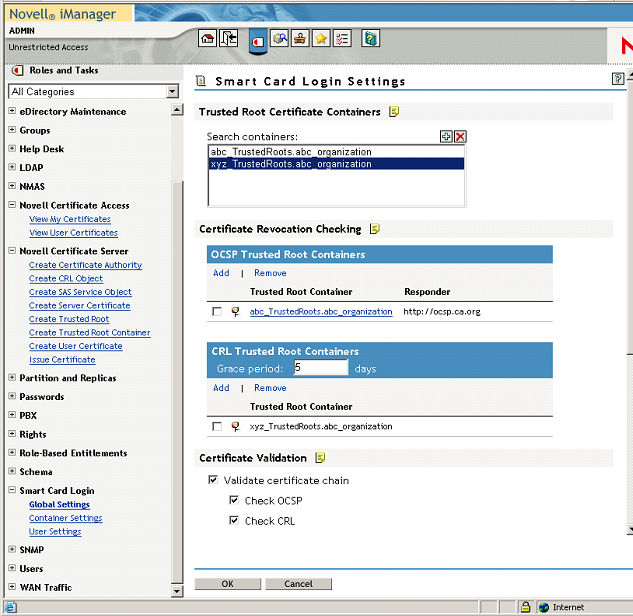633x616 pixels.
Task: Open Create Certificate Authority task
Action: point(86,265)
